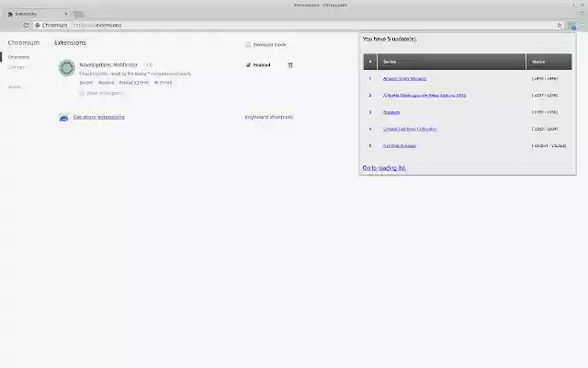
Task: Click the bookmark star in address bar
Action: 560,25
